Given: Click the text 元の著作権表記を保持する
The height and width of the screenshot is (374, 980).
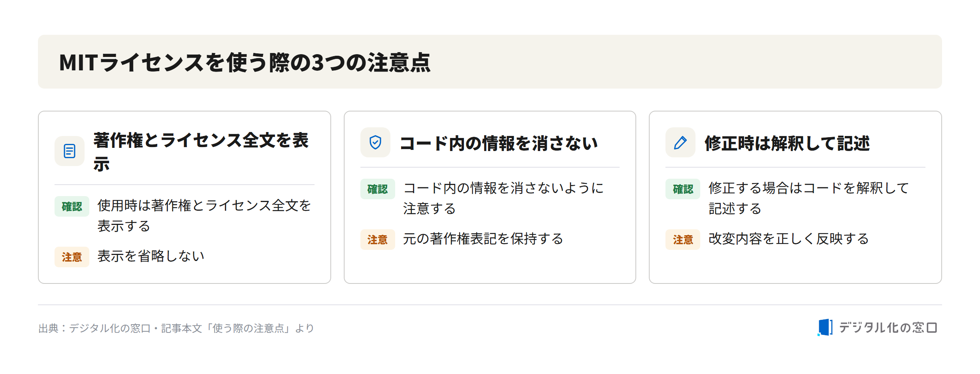Looking at the screenshot, I should coord(483,239).
